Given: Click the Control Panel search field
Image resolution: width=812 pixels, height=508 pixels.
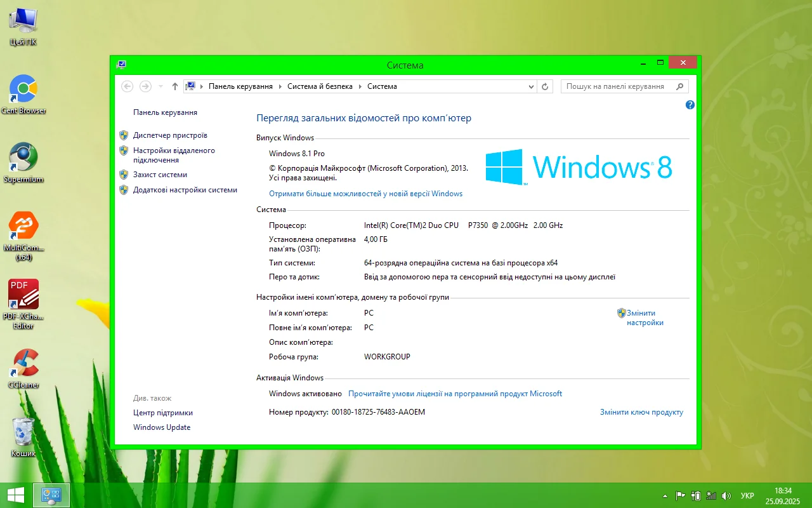Looking at the screenshot, I should pos(619,86).
